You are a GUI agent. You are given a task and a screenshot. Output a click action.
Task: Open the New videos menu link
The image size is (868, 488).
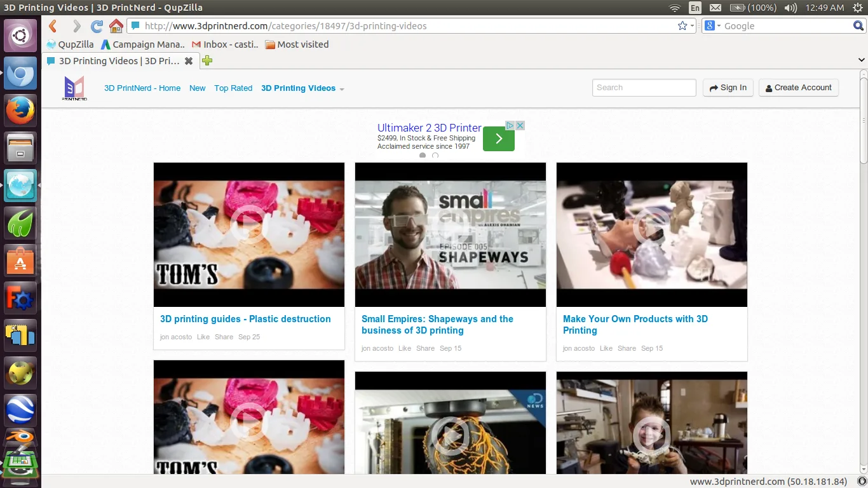[198, 88]
